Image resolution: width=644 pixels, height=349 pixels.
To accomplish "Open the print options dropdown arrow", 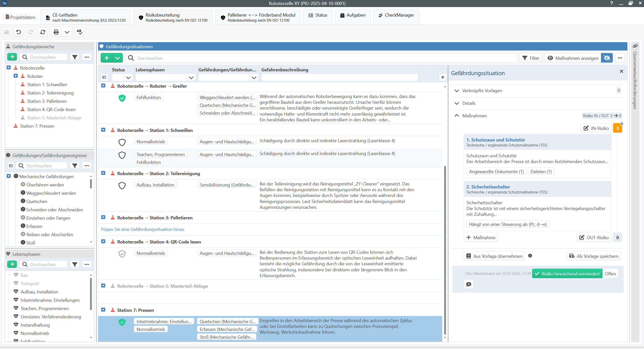I will click(67, 32).
